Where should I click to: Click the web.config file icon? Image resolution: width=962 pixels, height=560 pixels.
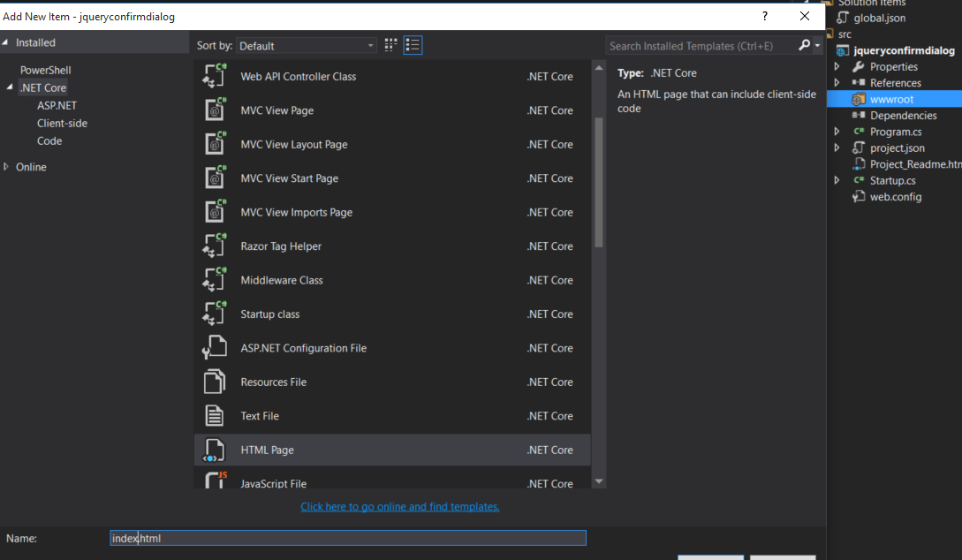[x=859, y=196]
